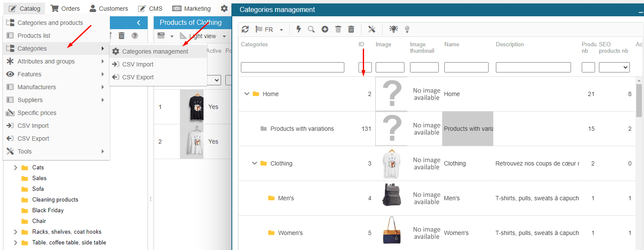Click the plus circle add category icon

325,29
